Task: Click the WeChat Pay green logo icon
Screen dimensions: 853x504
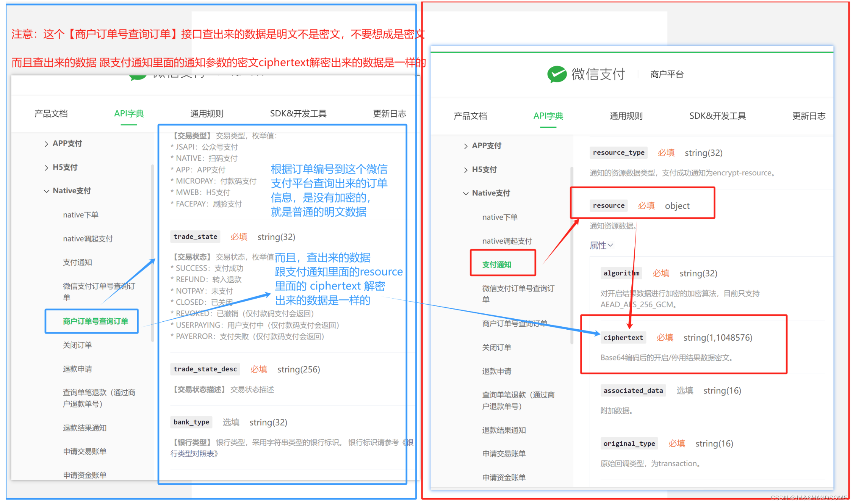Action: click(557, 74)
